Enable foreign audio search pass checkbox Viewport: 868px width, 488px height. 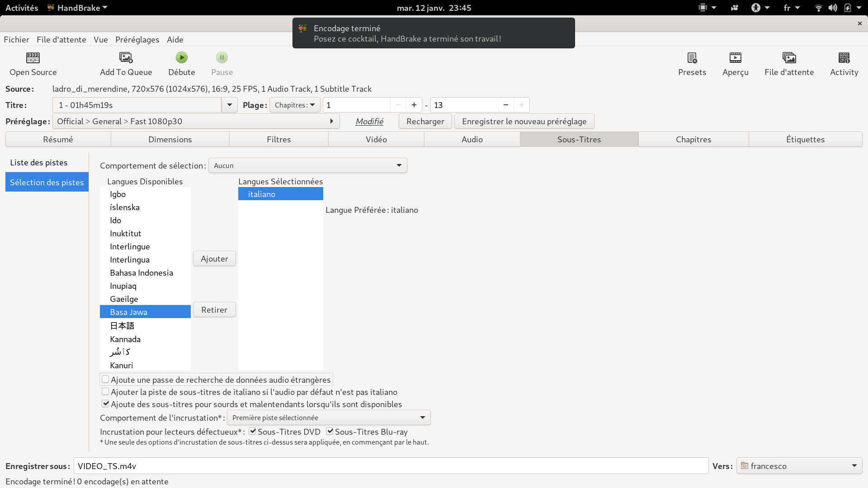click(105, 380)
